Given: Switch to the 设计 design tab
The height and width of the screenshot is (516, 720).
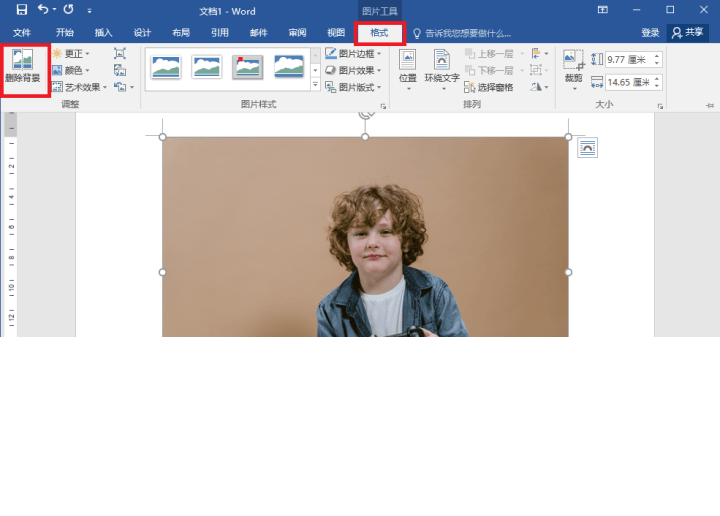Looking at the screenshot, I should click(x=142, y=33).
